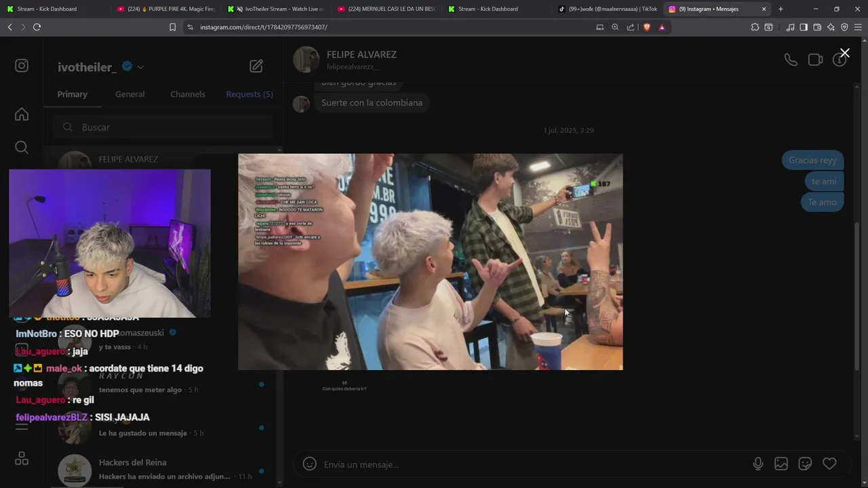Viewport: 868px width, 488px height.
Task: Click the streamer webcam overlay
Action: pos(110,243)
